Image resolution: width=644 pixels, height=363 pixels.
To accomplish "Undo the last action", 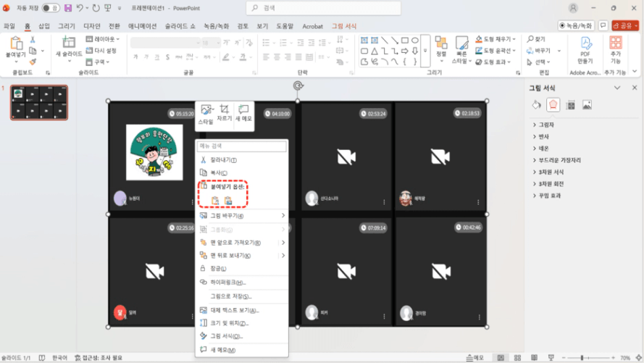I will [80, 8].
